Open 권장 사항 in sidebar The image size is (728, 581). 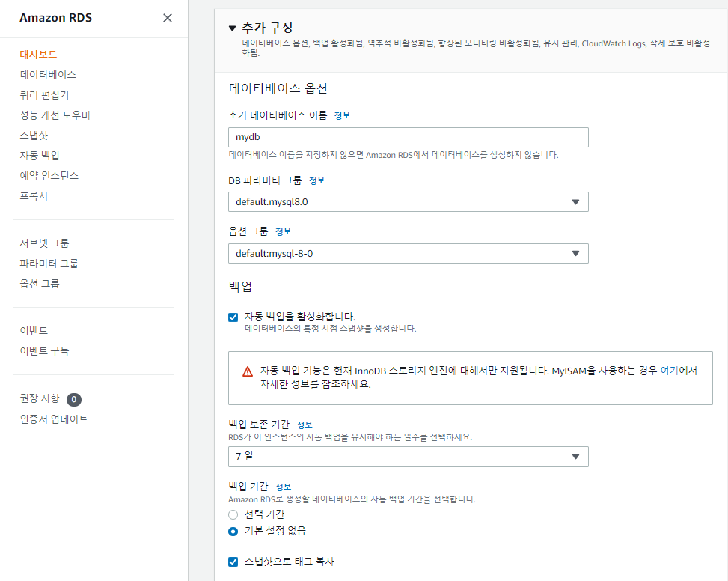(x=40, y=398)
